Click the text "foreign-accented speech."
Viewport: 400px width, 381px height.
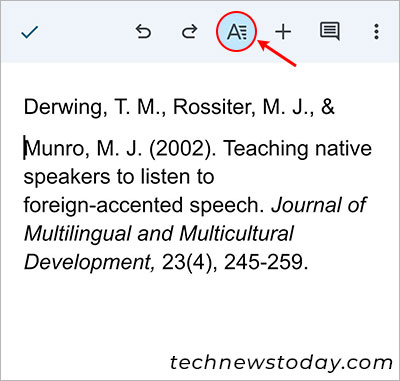144,205
